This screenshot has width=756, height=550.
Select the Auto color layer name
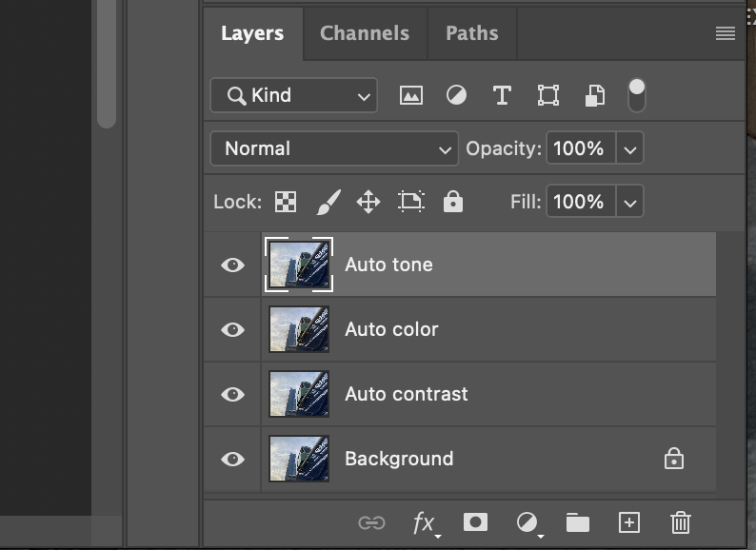[391, 329]
